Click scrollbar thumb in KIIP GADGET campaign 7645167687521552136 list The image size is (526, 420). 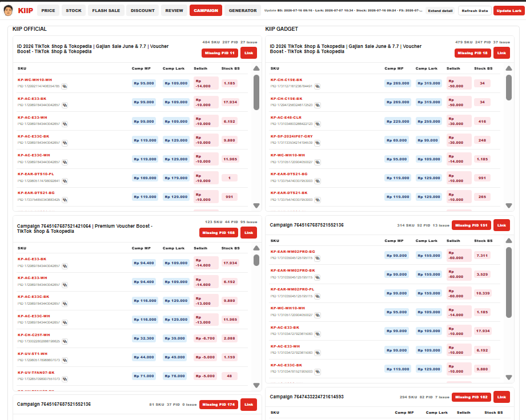pos(509,282)
